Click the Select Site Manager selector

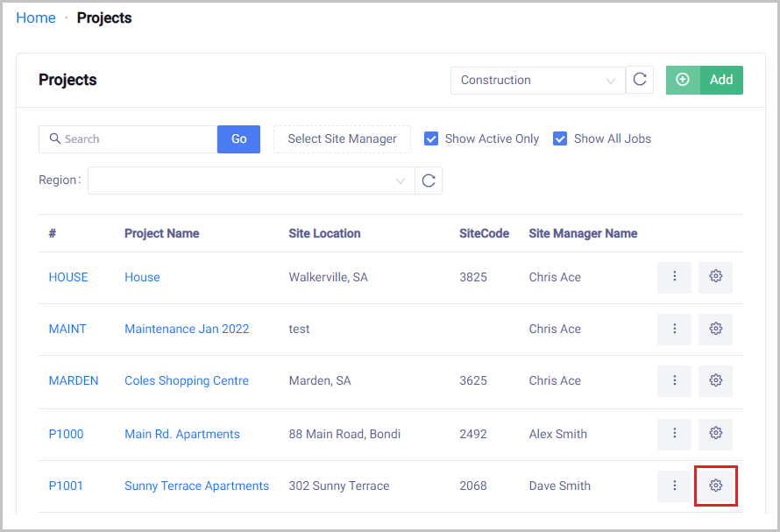[342, 138]
